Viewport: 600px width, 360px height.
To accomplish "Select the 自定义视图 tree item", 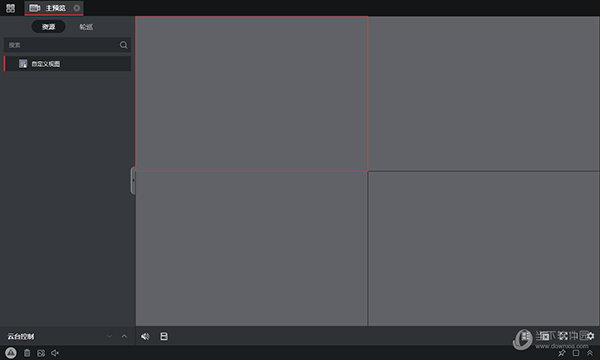I will (67, 64).
